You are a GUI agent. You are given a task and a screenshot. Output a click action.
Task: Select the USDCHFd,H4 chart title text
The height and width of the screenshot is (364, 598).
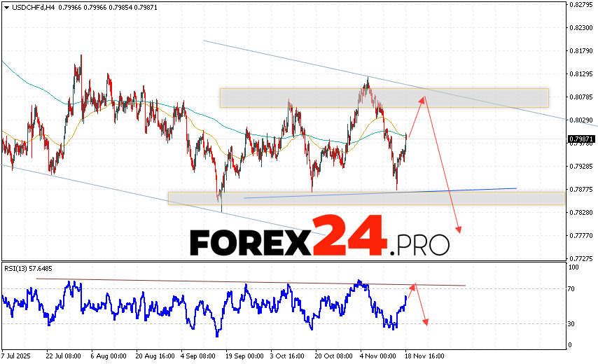(x=31, y=7)
